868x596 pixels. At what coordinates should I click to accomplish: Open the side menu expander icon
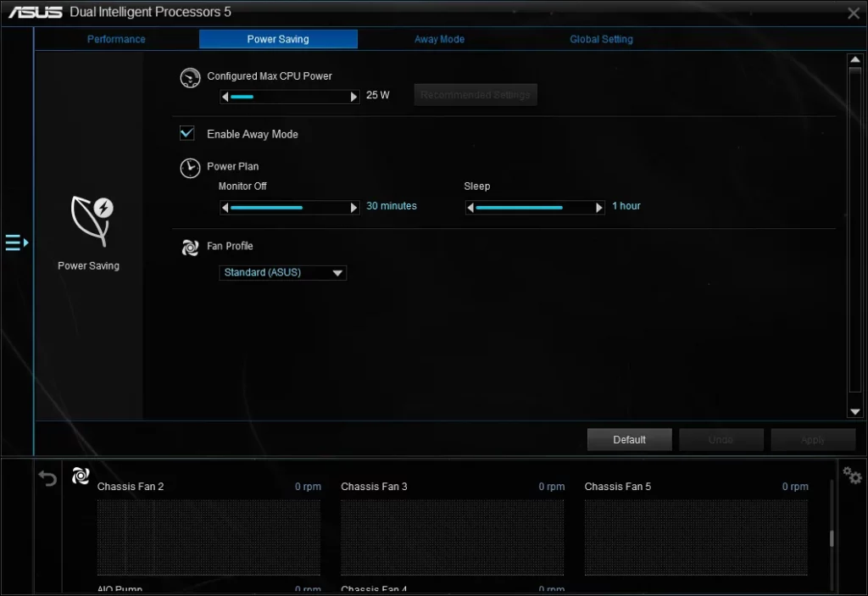(17, 242)
